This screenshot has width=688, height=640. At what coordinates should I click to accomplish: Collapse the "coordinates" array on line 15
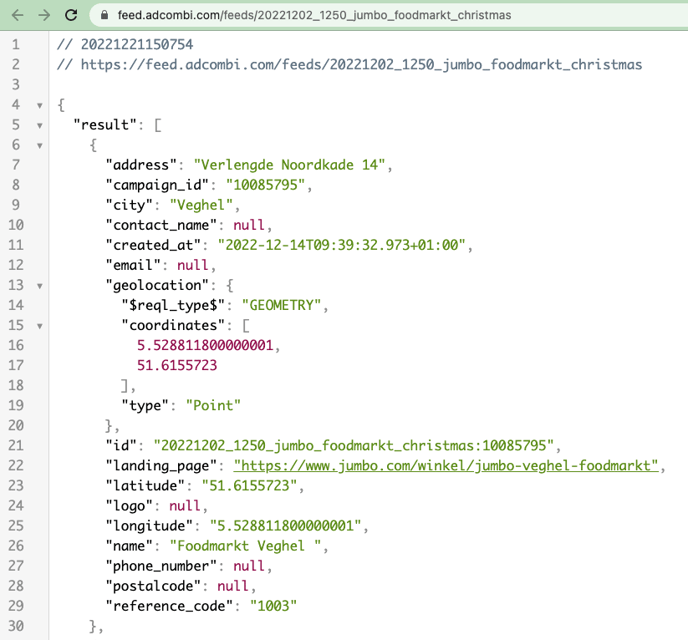click(x=39, y=326)
